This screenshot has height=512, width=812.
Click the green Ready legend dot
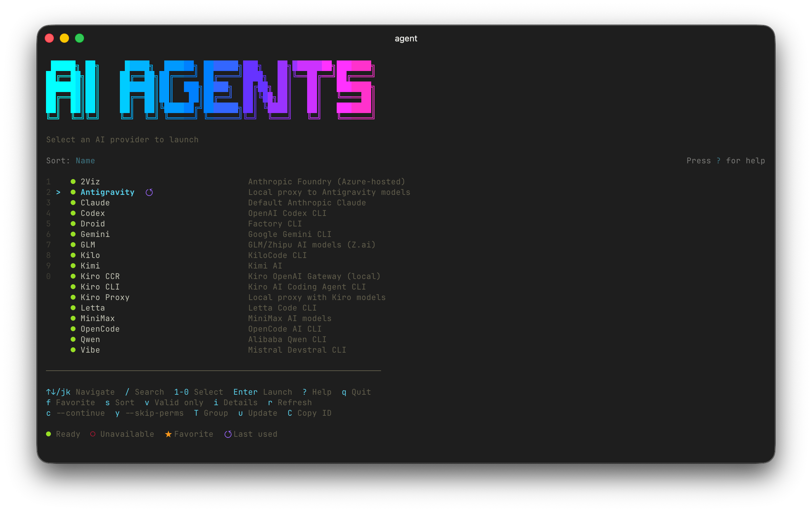pos(49,434)
